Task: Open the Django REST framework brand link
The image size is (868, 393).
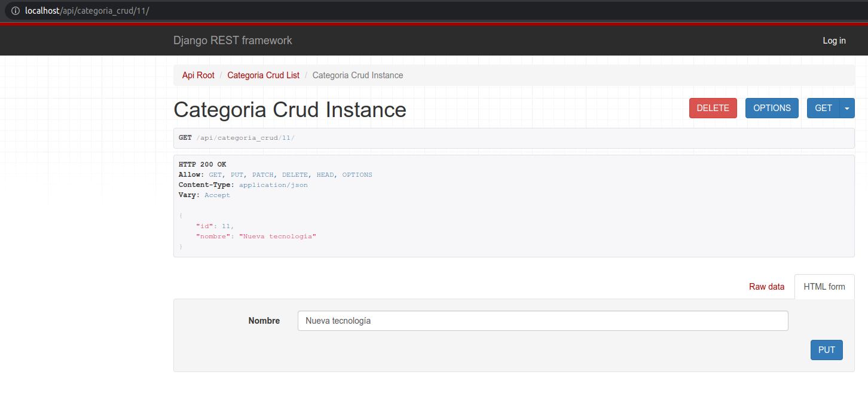Action: tap(233, 41)
